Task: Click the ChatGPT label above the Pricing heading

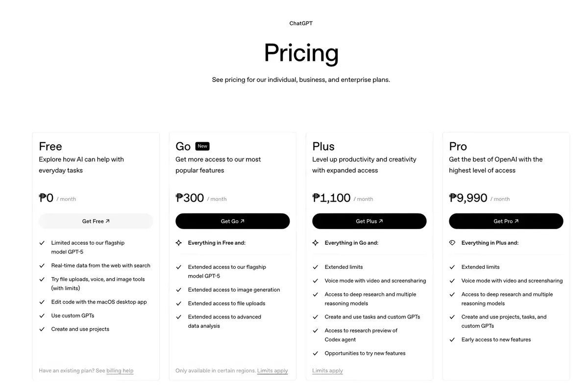Action: 301,23
